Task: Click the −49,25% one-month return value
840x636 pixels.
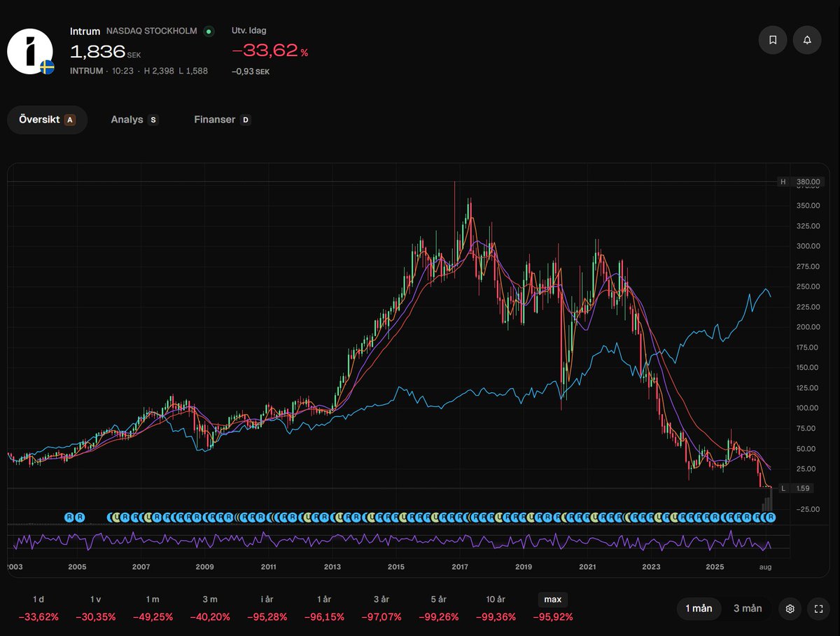Action: point(153,617)
